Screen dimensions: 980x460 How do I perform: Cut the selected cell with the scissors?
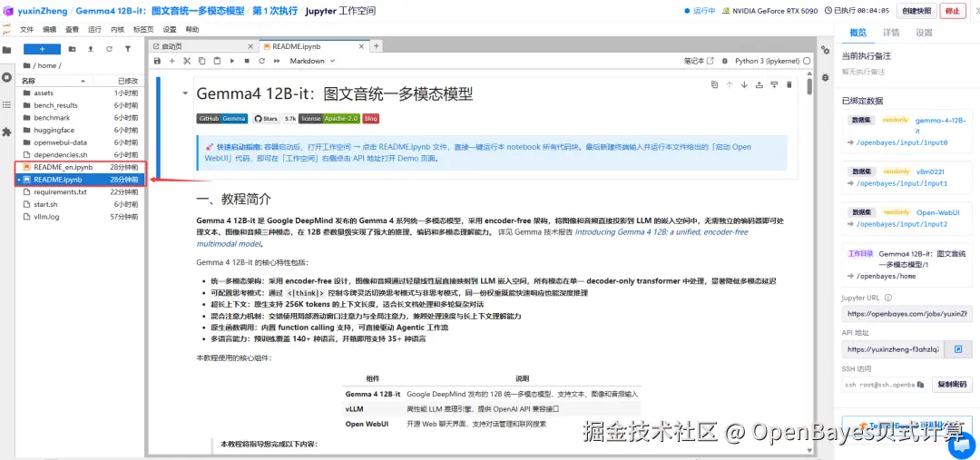186,61
